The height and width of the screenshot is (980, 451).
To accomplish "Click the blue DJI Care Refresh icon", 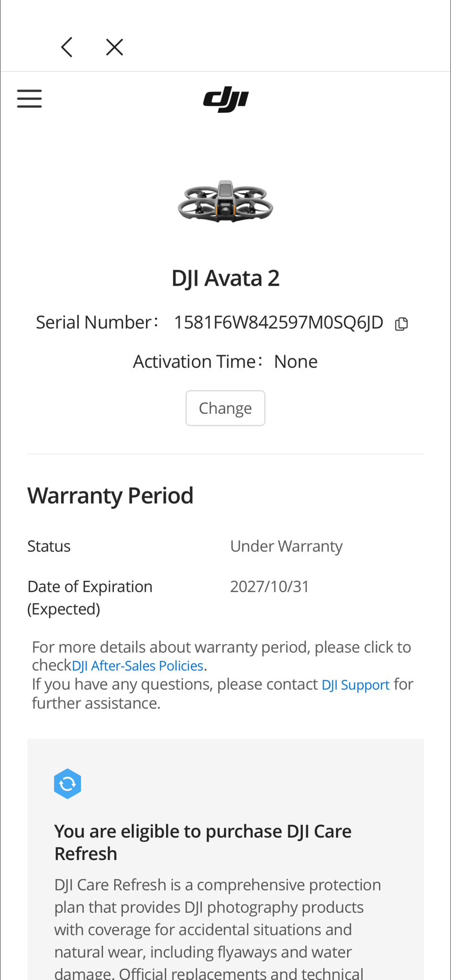I will pos(67,783).
